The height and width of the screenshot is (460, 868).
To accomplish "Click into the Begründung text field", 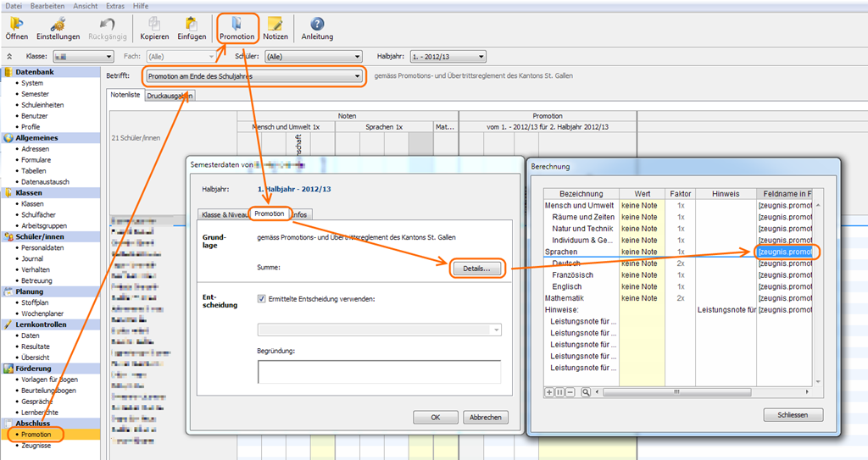I will tap(378, 372).
